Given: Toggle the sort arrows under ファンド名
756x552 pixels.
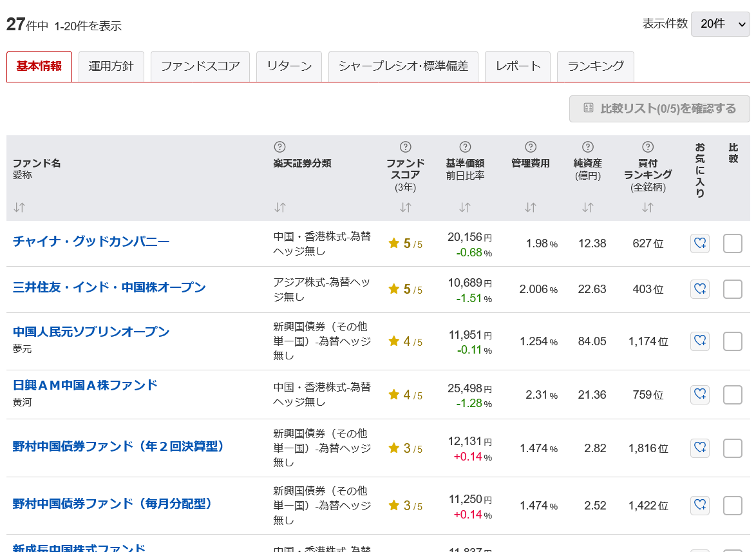Looking at the screenshot, I should [19, 207].
